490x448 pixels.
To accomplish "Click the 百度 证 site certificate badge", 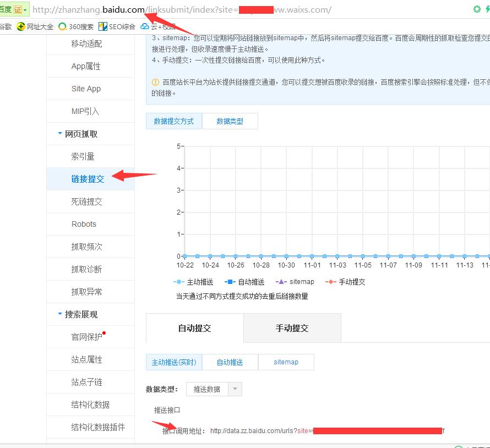I will pyautogui.click(x=14, y=9).
